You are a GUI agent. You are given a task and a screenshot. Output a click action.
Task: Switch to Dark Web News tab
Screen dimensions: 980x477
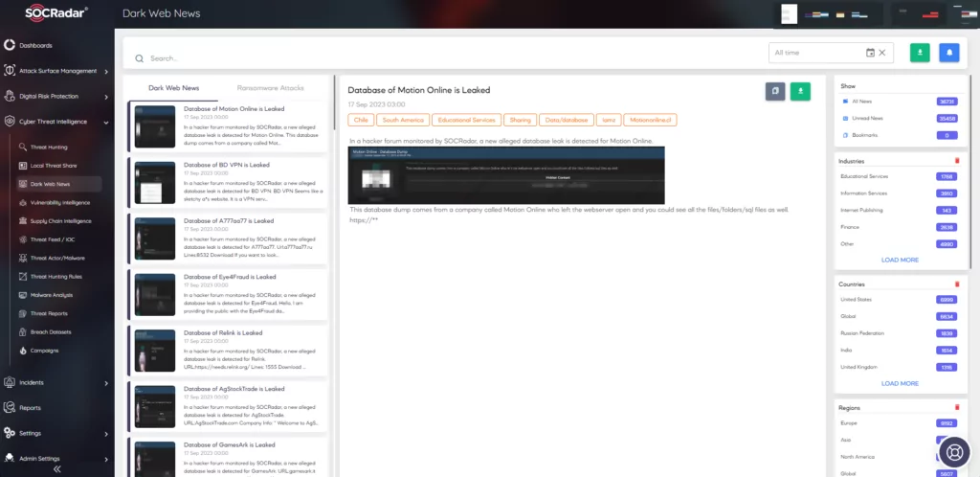(174, 88)
